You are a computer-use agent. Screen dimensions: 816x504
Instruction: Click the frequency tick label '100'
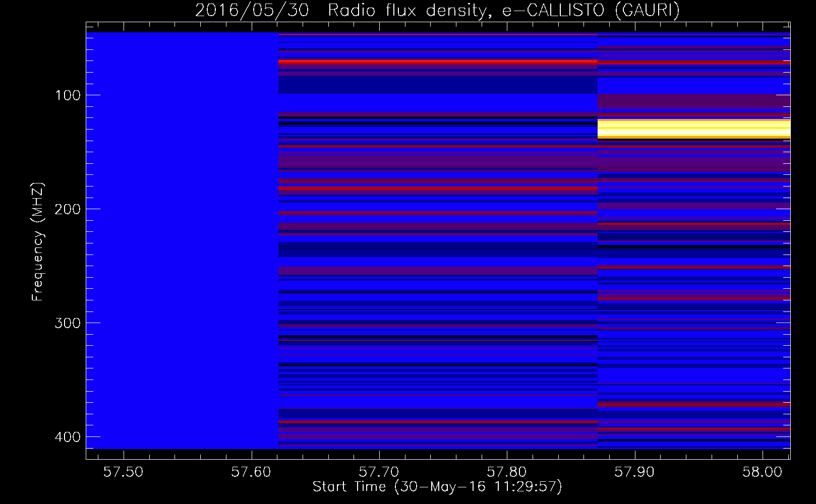[x=68, y=95]
